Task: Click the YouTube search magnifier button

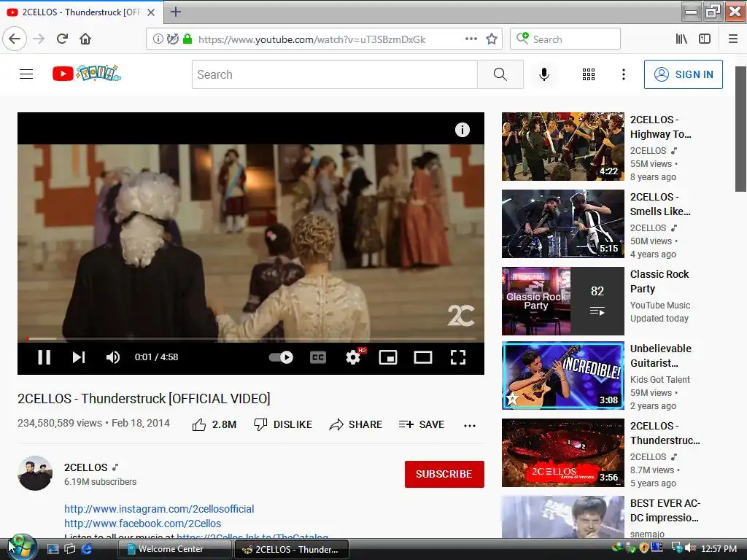Action: [500, 74]
